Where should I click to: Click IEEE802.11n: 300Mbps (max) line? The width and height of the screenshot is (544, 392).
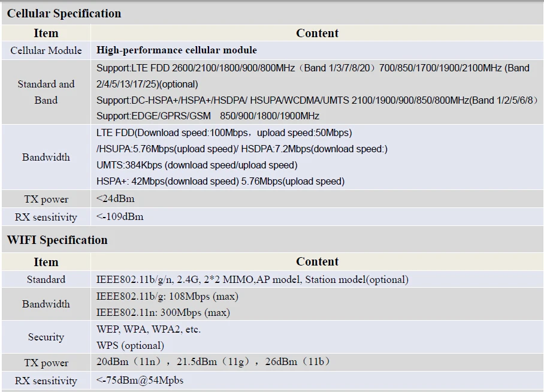163,312
